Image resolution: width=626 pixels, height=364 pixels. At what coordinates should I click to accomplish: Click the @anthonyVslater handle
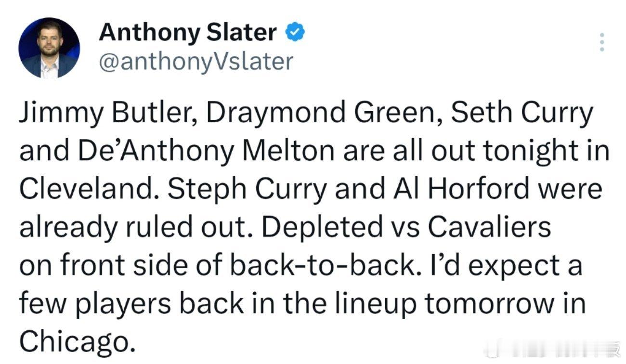pyautogui.click(x=196, y=61)
